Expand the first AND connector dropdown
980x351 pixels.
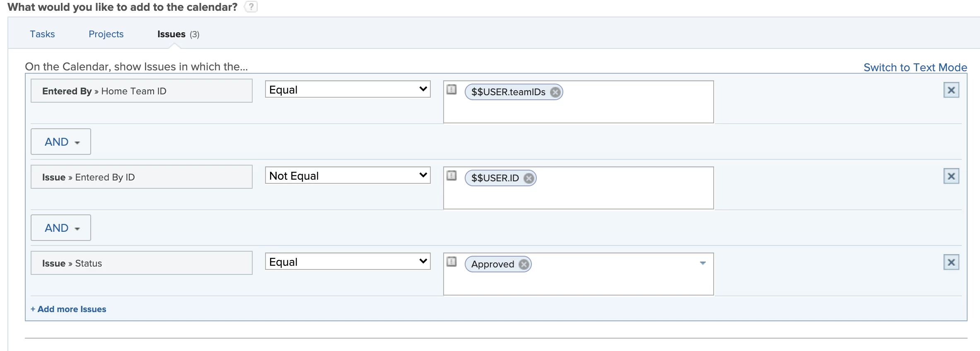click(61, 142)
